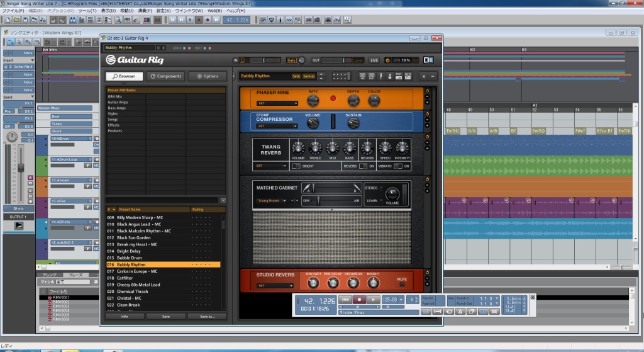The height and width of the screenshot is (352, 644).
Task: Select Guitar Amps preset attribute
Action: [118, 102]
